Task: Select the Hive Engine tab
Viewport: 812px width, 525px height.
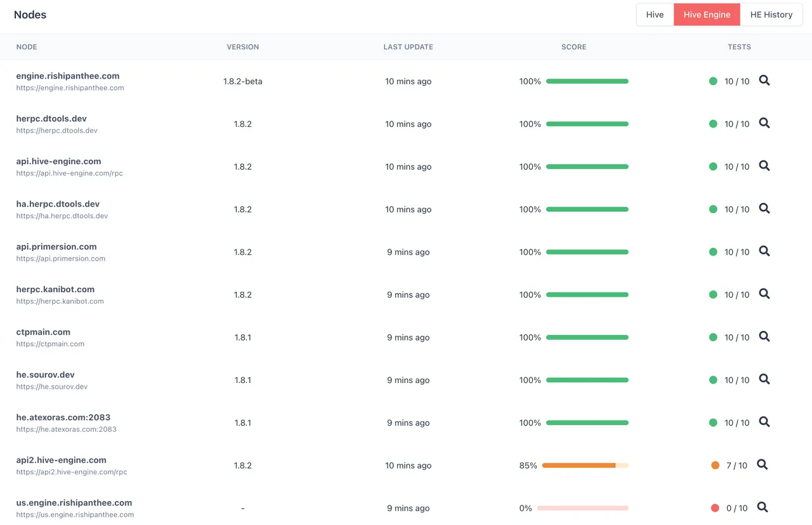Action: coord(707,15)
